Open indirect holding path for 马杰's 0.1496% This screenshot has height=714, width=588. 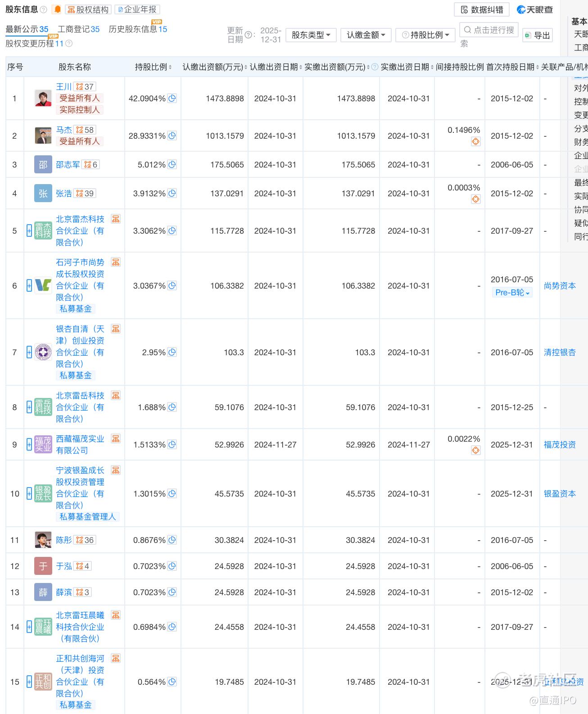(475, 142)
